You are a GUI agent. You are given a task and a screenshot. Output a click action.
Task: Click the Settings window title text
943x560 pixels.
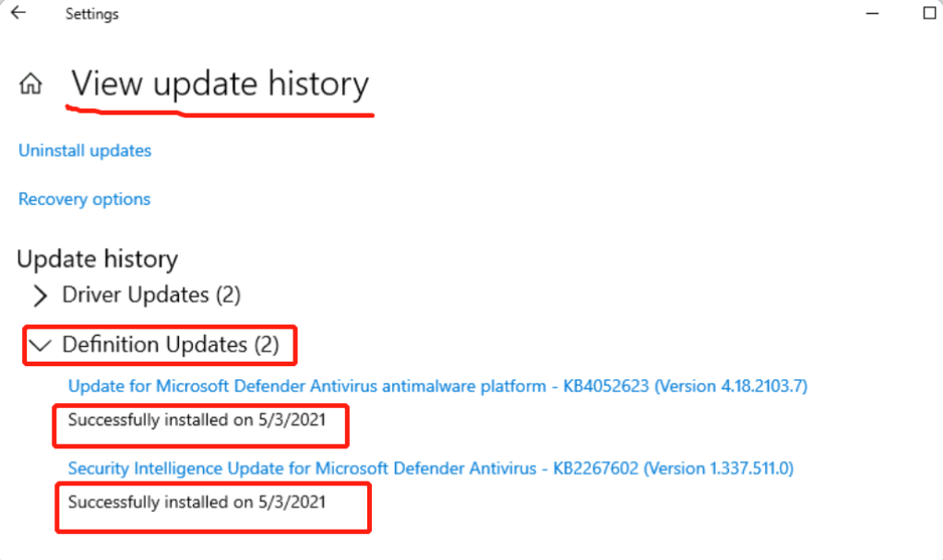pyautogui.click(x=92, y=14)
